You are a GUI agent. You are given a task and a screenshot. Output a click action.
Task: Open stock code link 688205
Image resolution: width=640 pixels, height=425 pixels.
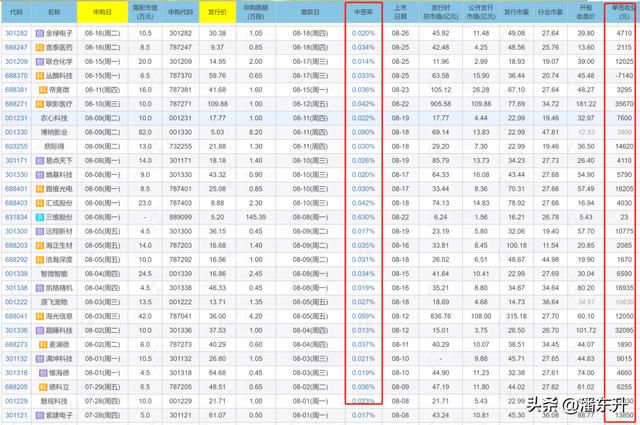coord(16,387)
